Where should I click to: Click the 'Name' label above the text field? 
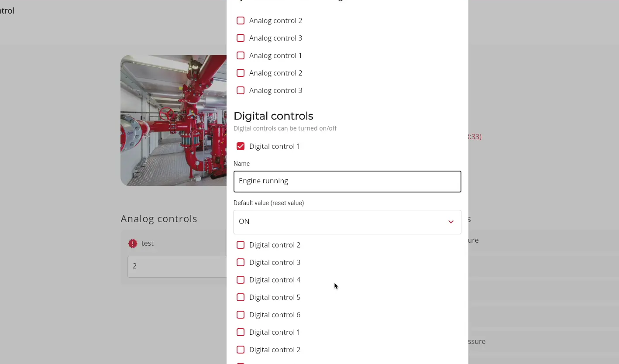[x=241, y=164]
